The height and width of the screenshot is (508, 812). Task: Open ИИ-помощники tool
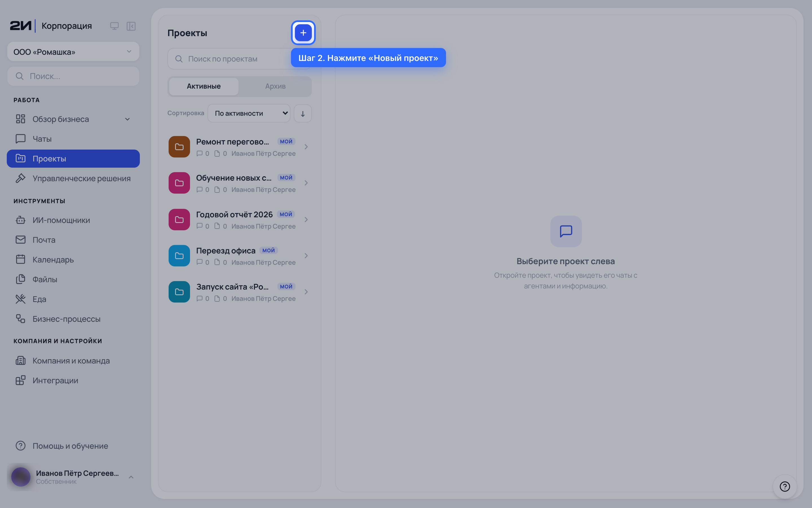tap(73, 220)
